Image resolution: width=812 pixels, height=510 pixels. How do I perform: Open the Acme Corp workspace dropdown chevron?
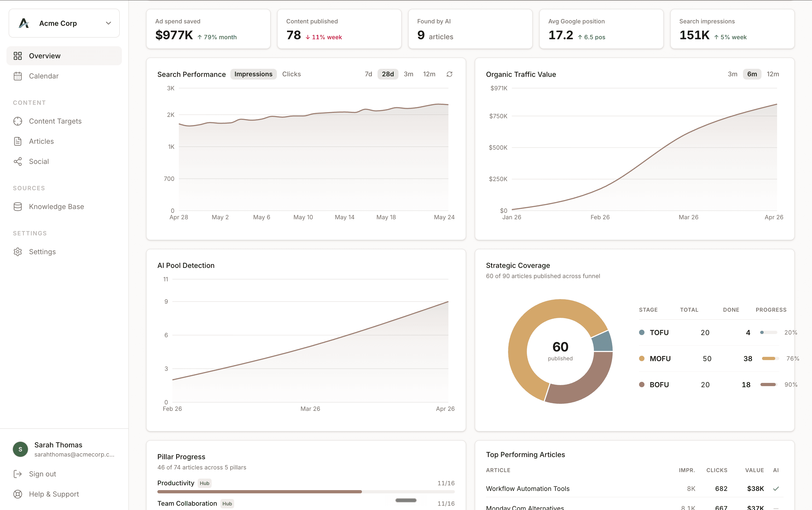(x=108, y=23)
